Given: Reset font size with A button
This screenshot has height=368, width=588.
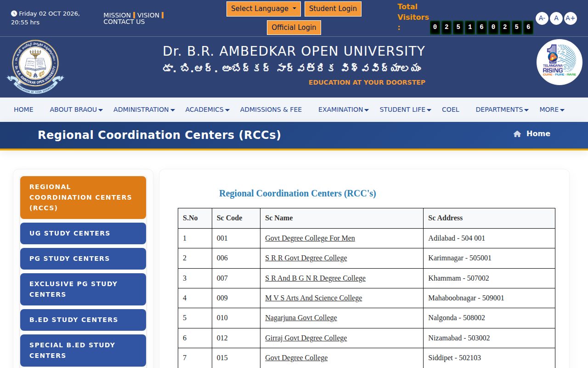Looking at the screenshot, I should click(x=556, y=18).
